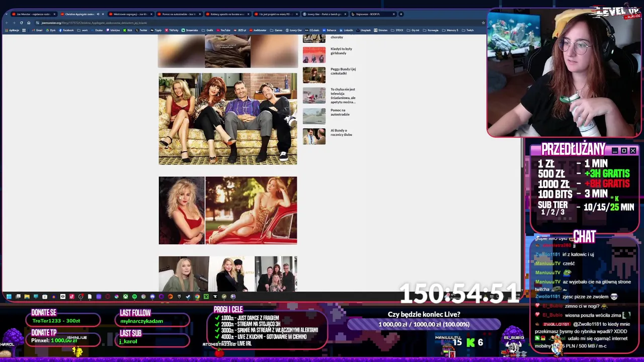
Task: Open the Peggy Bundy sidebar thumbnail
Action: [x=314, y=75]
